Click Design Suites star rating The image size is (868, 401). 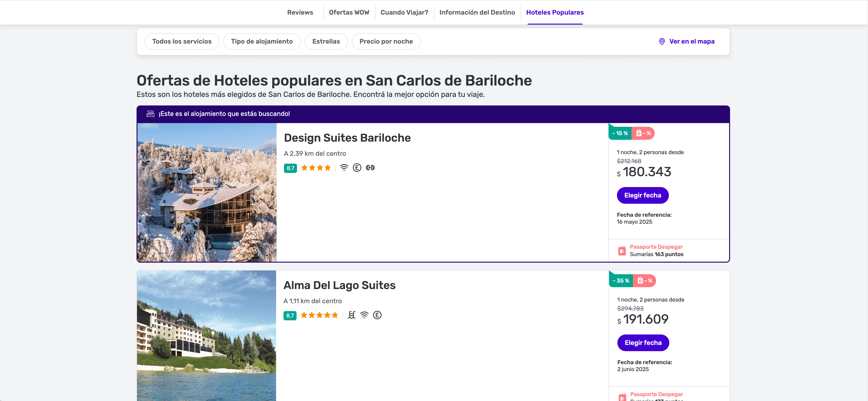(316, 168)
